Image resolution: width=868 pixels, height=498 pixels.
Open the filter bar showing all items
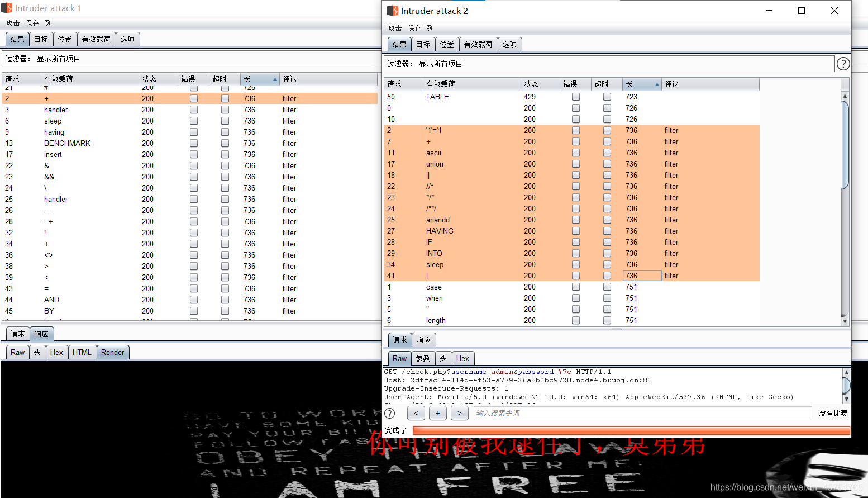(609, 64)
